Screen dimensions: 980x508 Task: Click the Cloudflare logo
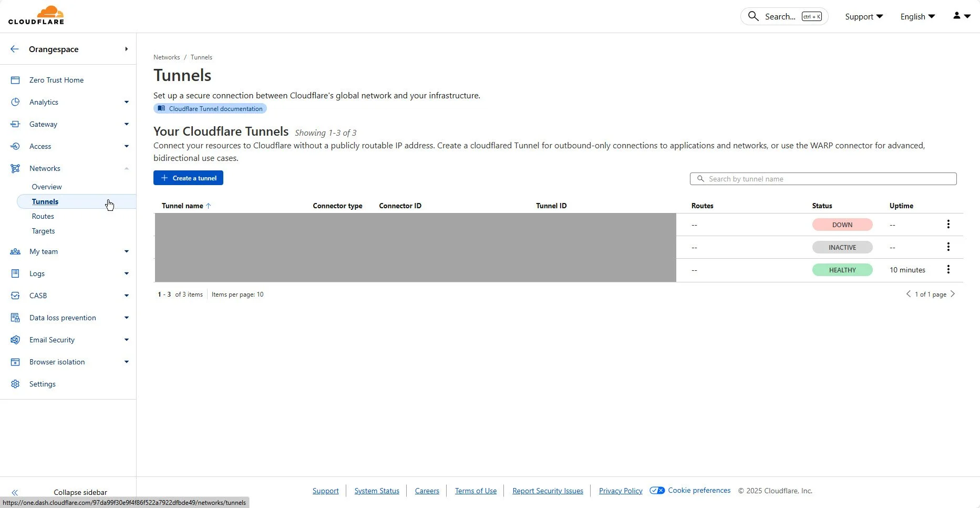click(x=37, y=15)
